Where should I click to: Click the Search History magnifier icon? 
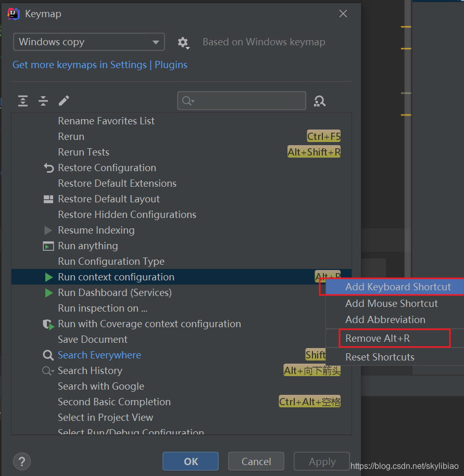48,371
